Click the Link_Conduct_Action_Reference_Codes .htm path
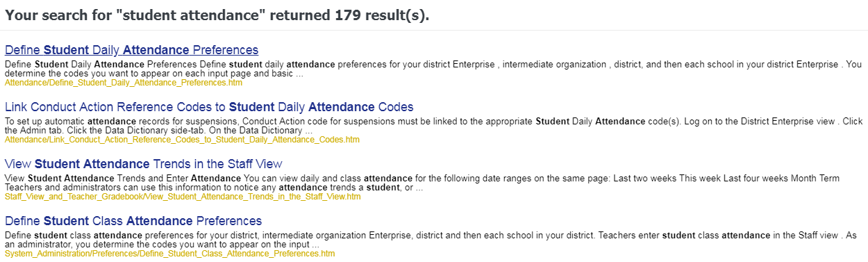The width and height of the screenshot is (868, 262). (182, 140)
